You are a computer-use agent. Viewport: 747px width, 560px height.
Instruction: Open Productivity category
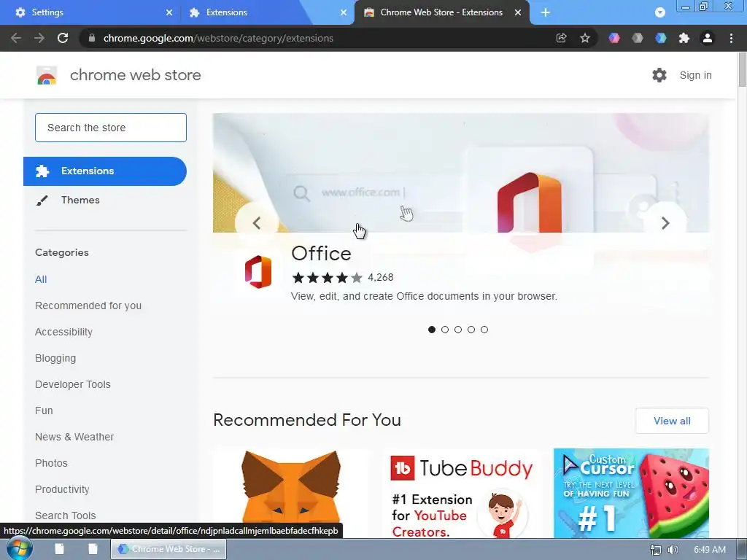[x=62, y=489]
